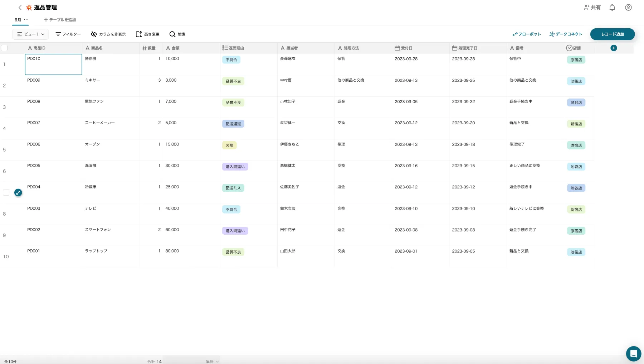Click 池袋店 store tag in PD005 row

pos(576,167)
